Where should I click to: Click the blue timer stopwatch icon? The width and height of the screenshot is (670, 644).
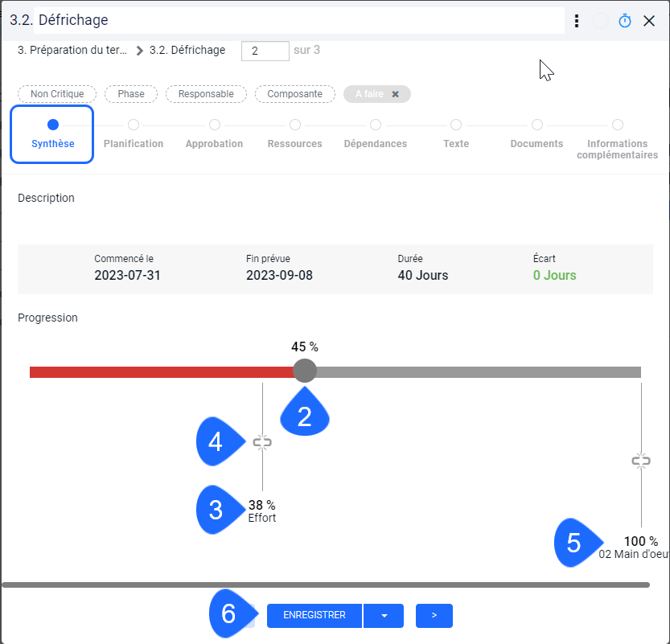(625, 20)
